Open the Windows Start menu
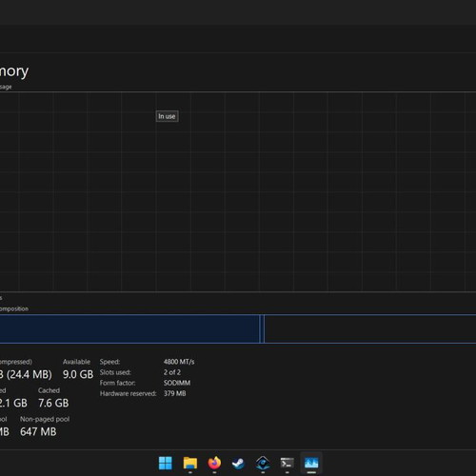Screen dimensions: 476x476 pos(166,463)
